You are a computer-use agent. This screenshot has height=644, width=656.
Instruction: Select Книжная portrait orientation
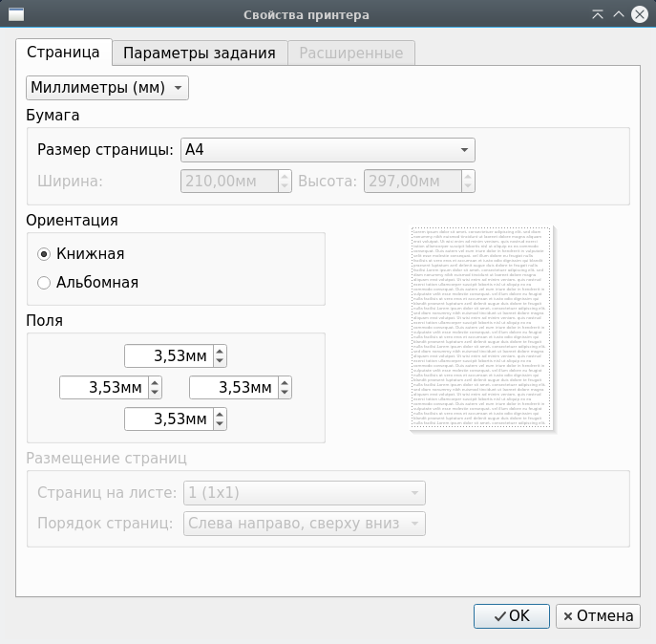[44, 254]
